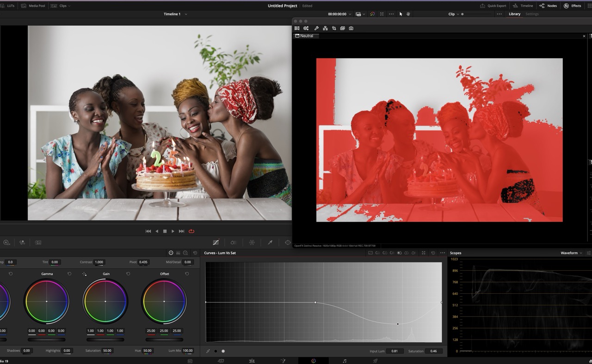Open the Curves palette icon
592x364 pixels.
click(216, 243)
